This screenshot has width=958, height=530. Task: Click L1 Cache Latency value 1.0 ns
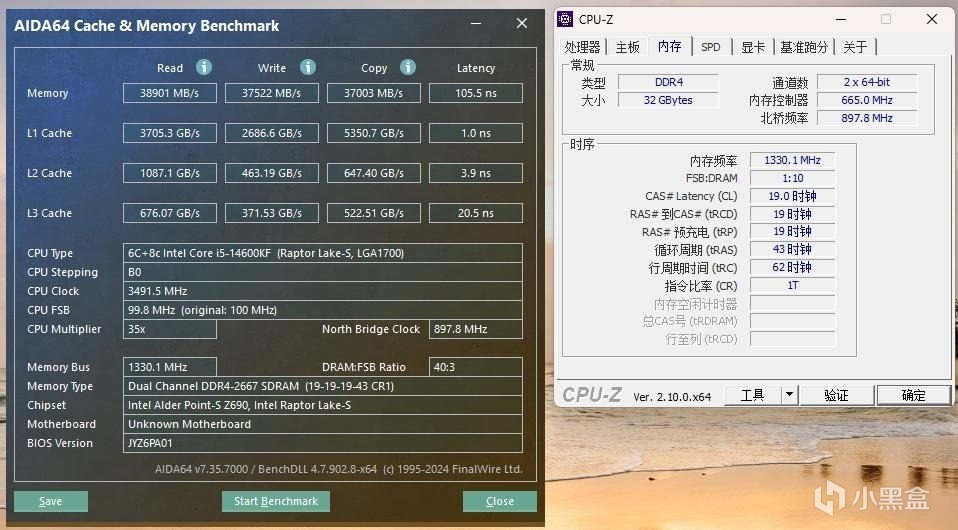pyautogui.click(x=476, y=133)
